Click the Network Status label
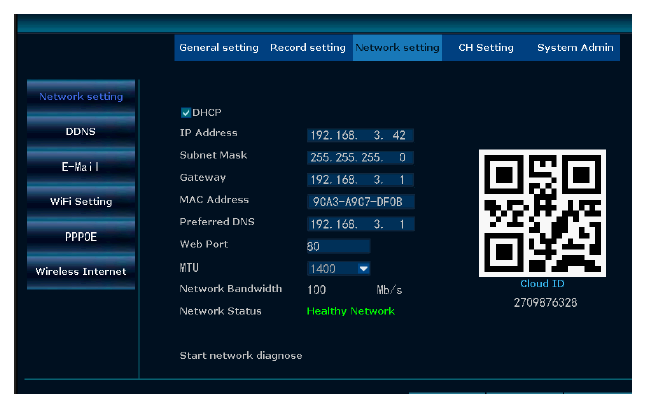646x408 pixels. click(220, 311)
